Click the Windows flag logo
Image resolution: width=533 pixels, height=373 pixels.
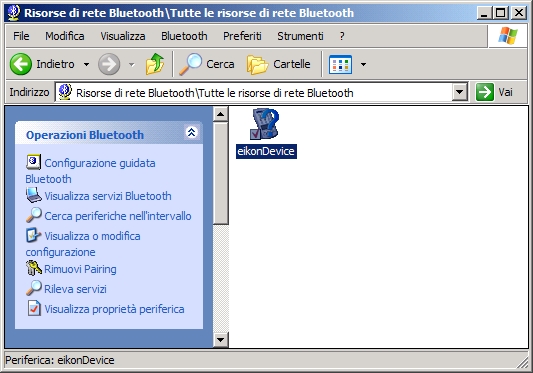click(508, 35)
